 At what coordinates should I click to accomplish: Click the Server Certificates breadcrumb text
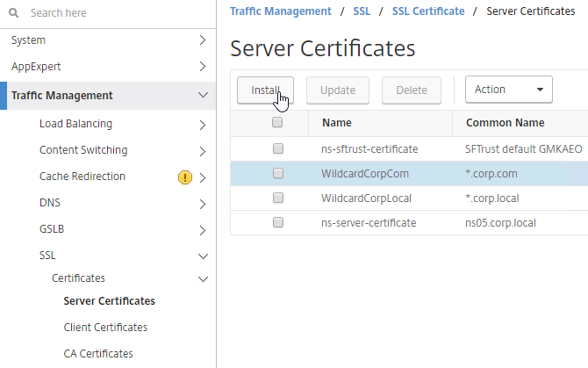(531, 11)
